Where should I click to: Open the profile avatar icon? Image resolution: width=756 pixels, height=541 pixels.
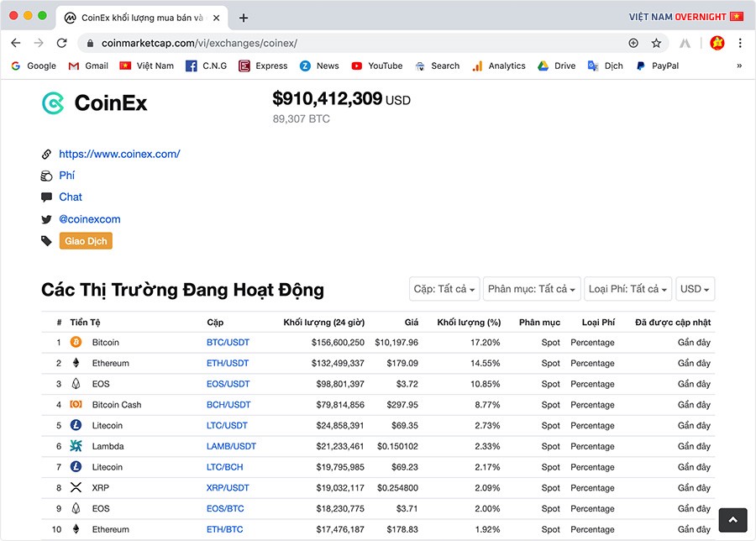coord(717,43)
